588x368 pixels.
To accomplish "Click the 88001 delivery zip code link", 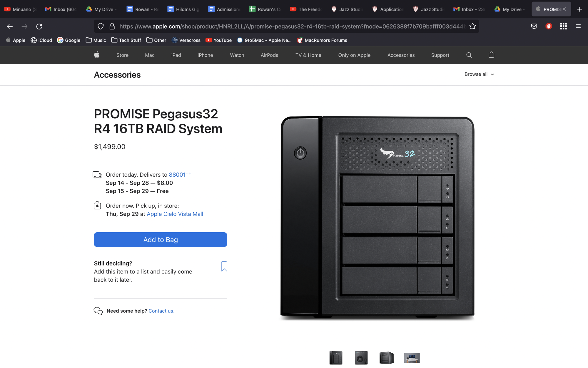I will click(x=177, y=175).
